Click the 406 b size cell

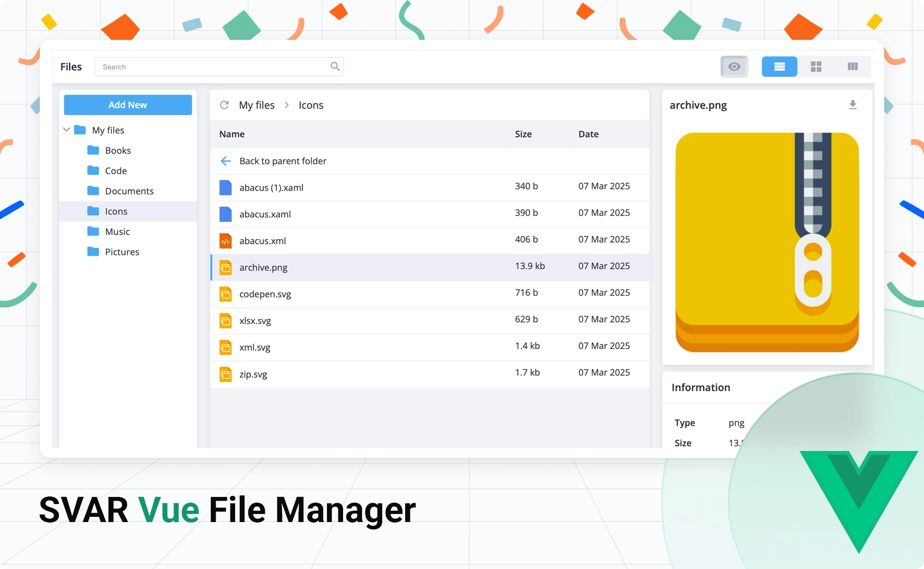[526, 239]
